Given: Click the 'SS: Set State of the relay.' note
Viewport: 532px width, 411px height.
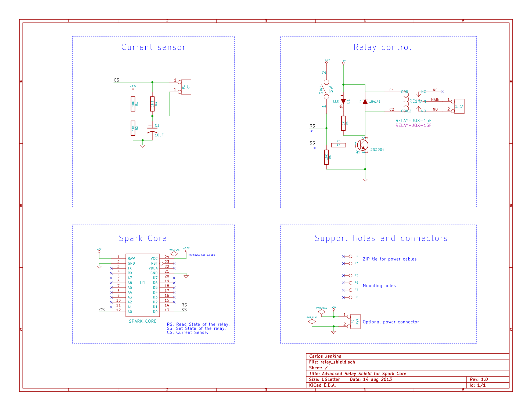Looking at the screenshot, I should click(x=196, y=328).
